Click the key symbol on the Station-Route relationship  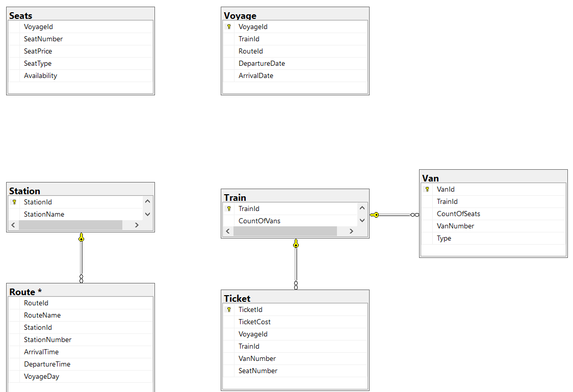[x=81, y=237]
